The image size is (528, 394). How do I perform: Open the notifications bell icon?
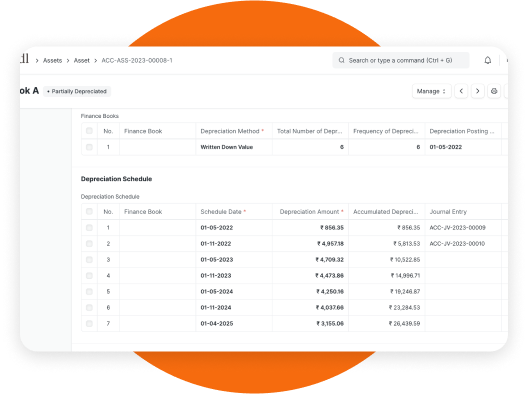(487, 60)
